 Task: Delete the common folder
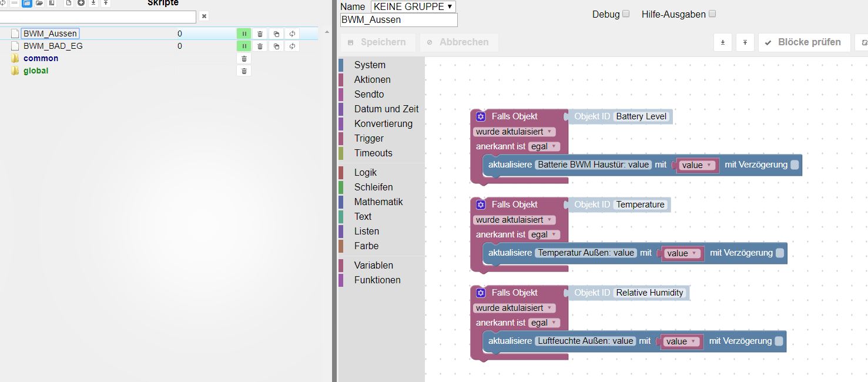(x=244, y=58)
